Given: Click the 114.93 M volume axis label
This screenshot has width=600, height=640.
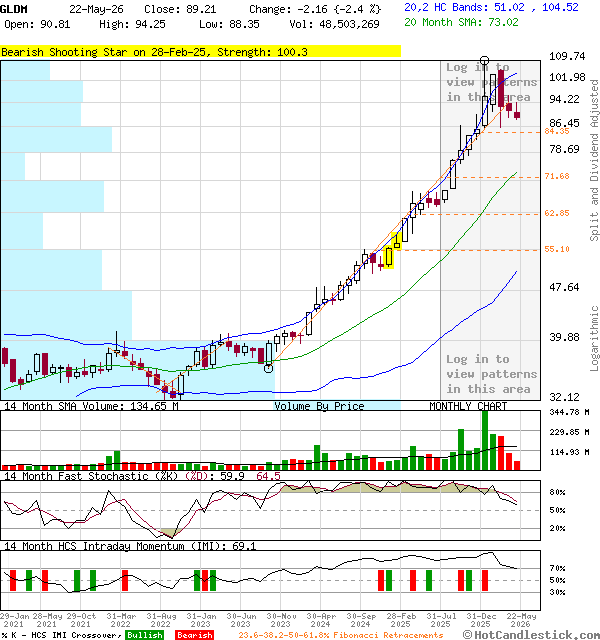Looking at the screenshot, I should click(569, 452).
